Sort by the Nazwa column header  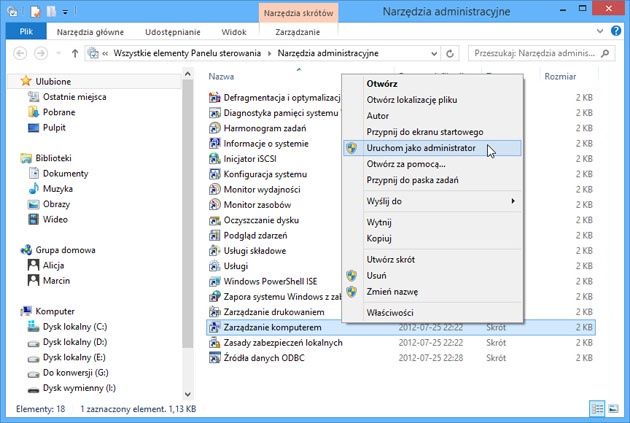[221, 76]
